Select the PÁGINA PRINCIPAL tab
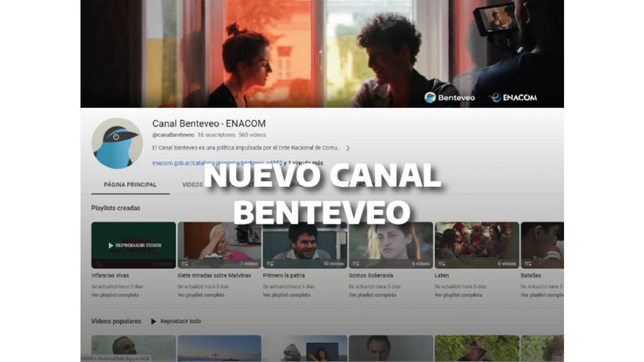The height and width of the screenshot is (362, 644). pos(130,184)
